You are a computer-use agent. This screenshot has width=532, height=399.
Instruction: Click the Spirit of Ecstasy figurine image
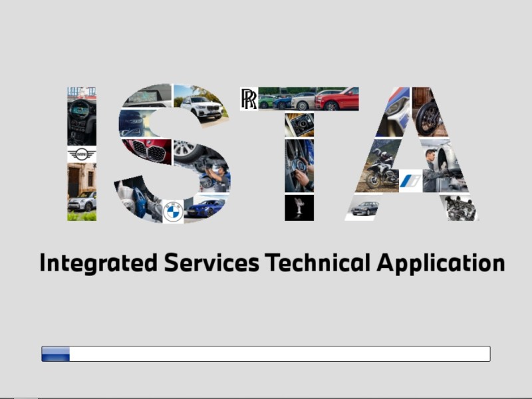299,207
